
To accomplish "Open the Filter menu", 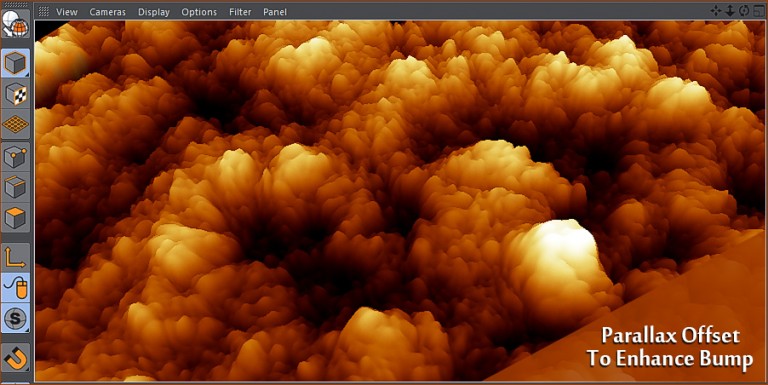I will (x=240, y=12).
